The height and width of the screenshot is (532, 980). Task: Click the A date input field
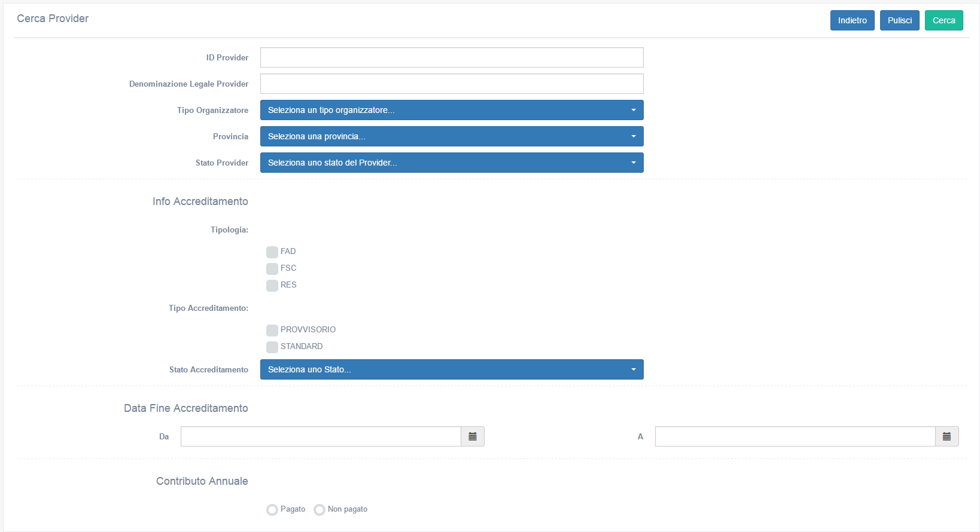[795, 436]
